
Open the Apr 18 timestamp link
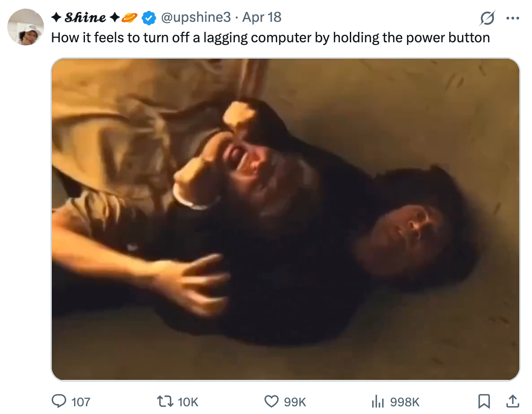click(262, 18)
